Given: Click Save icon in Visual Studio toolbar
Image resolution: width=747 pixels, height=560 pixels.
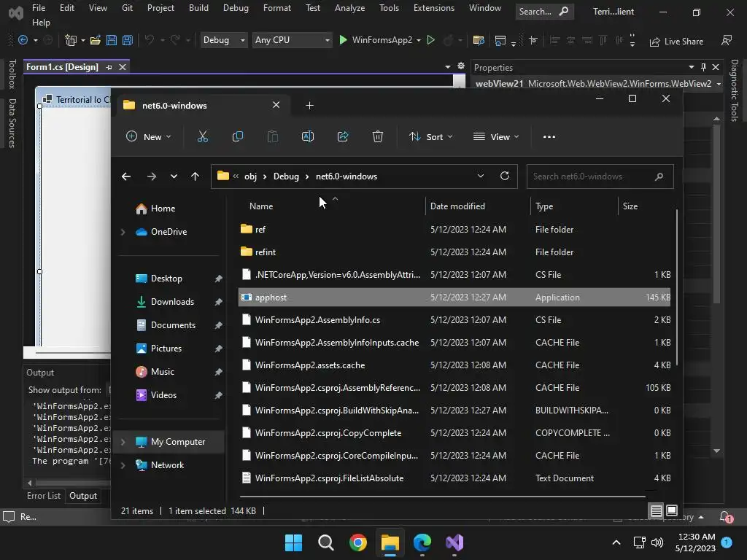Looking at the screenshot, I should 112,41.
